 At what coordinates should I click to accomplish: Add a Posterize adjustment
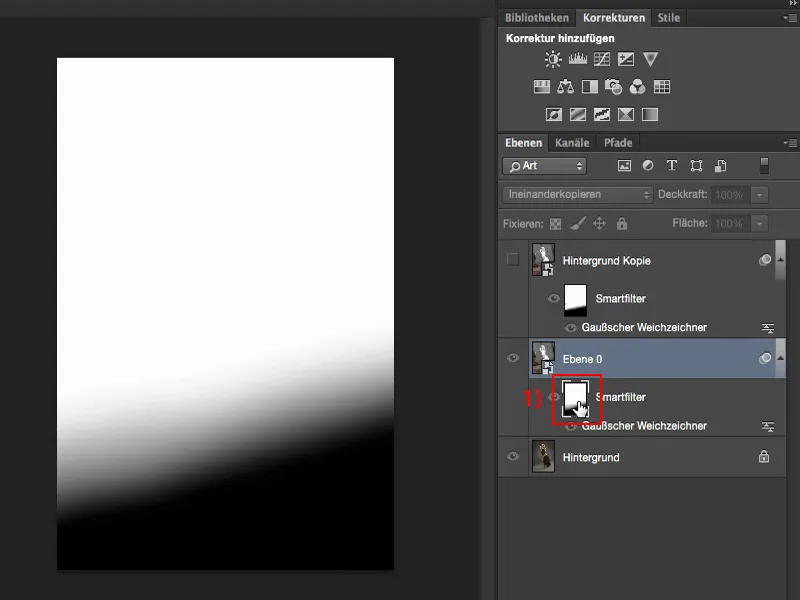(x=578, y=114)
